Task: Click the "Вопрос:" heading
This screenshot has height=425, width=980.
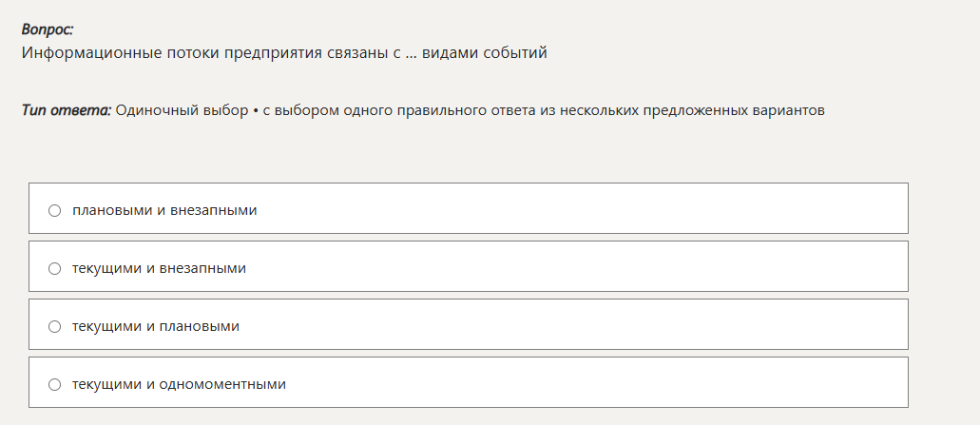Action: (48, 29)
